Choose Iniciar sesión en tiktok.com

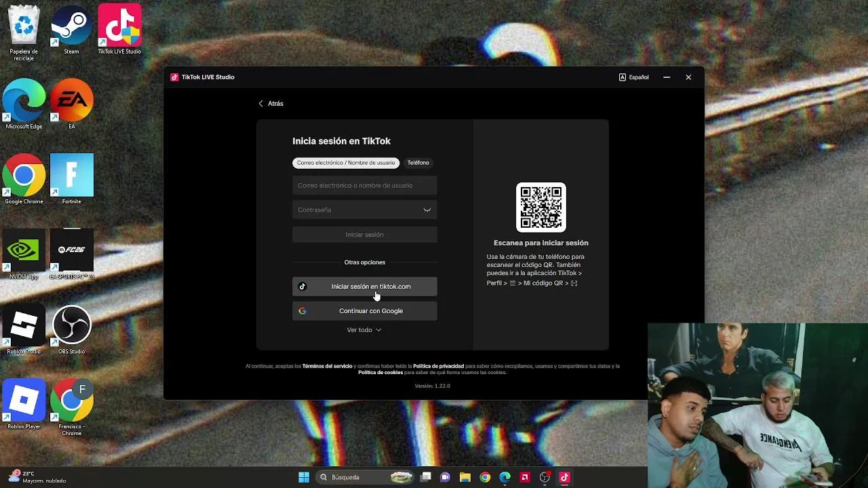coord(365,287)
